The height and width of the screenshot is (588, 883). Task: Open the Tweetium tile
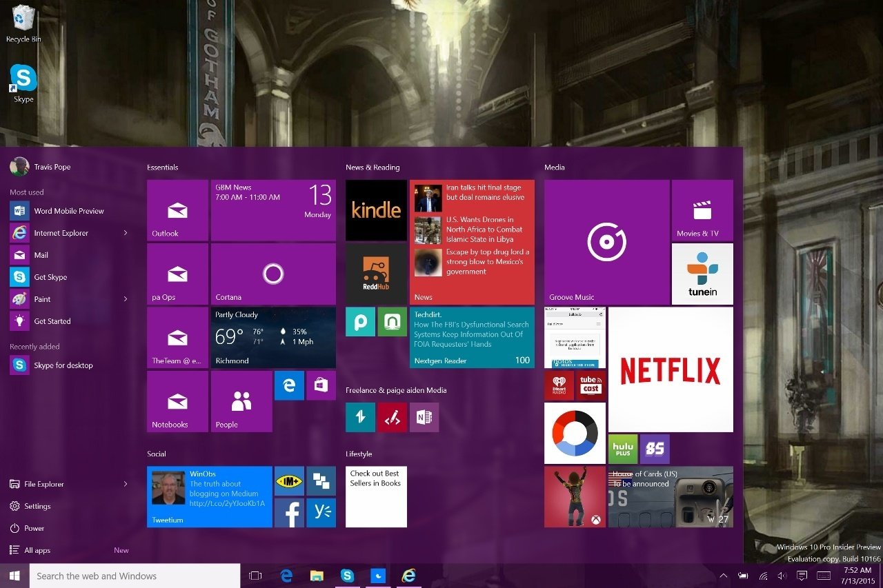click(210, 497)
